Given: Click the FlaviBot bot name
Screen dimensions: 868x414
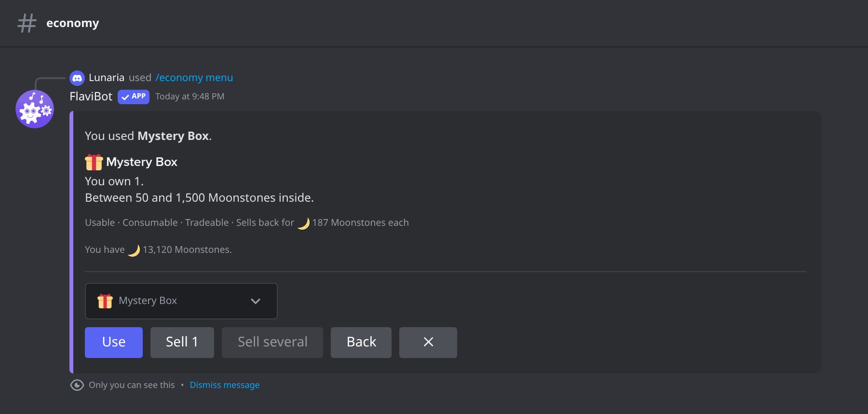Looking at the screenshot, I should [x=91, y=97].
